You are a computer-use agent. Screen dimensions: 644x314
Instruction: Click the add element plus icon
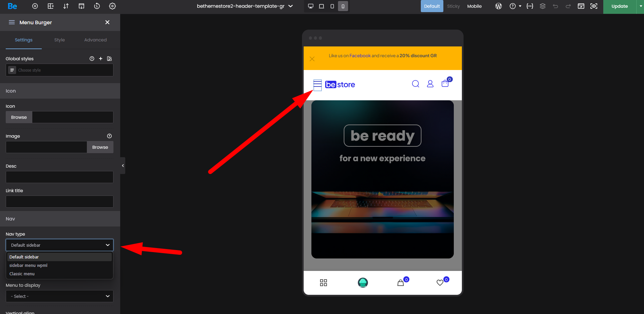click(x=35, y=6)
